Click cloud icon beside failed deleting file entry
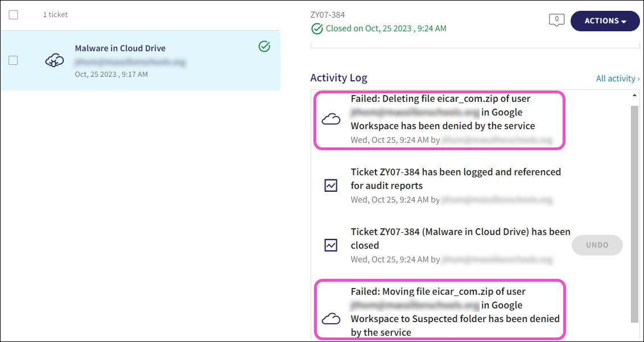Screen dimensions: 644x342 point(331,120)
